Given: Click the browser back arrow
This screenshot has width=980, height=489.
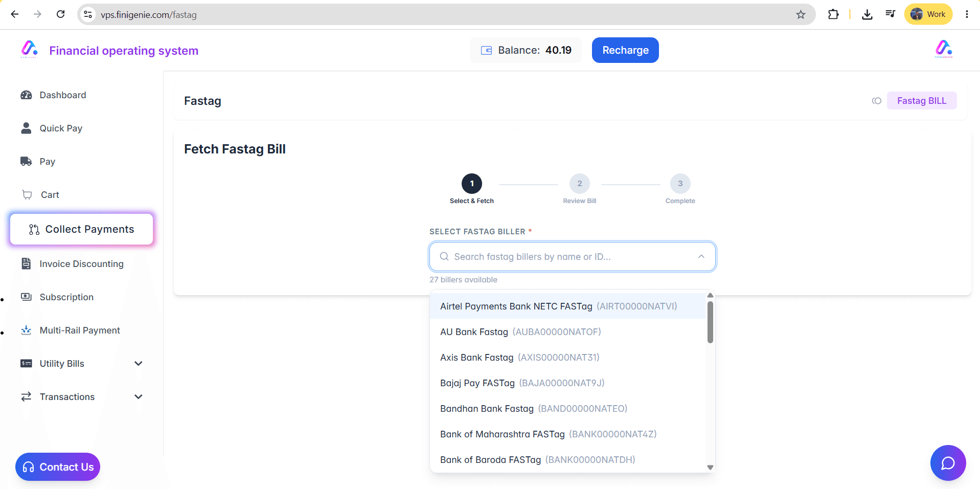Looking at the screenshot, I should [15, 14].
